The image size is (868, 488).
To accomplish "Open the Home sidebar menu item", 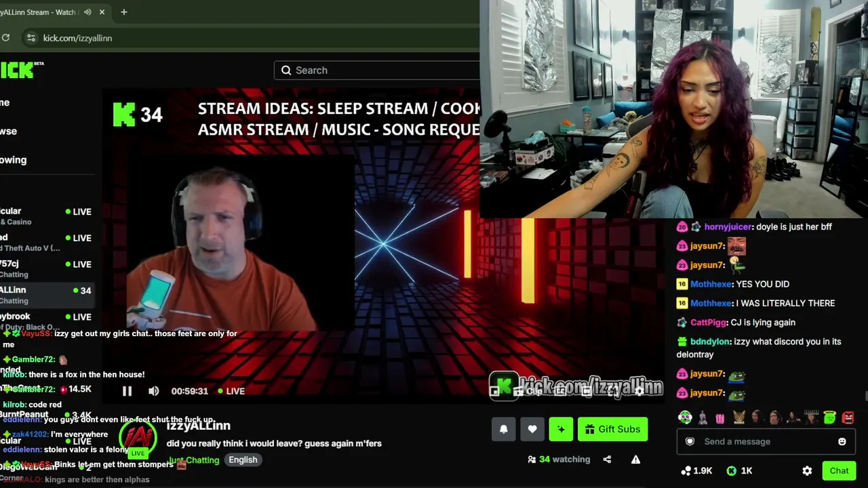I will tap(5, 102).
